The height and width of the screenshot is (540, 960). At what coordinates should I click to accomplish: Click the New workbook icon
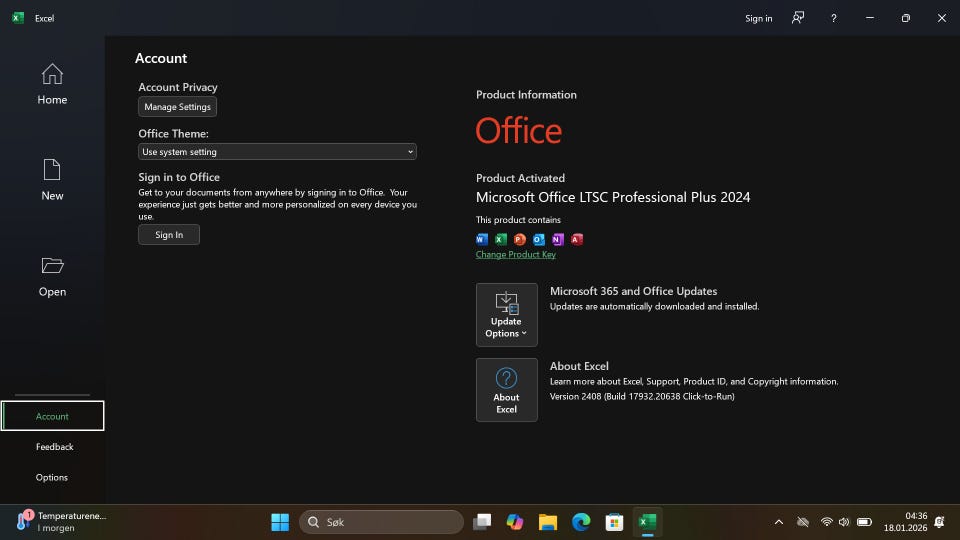pyautogui.click(x=52, y=170)
